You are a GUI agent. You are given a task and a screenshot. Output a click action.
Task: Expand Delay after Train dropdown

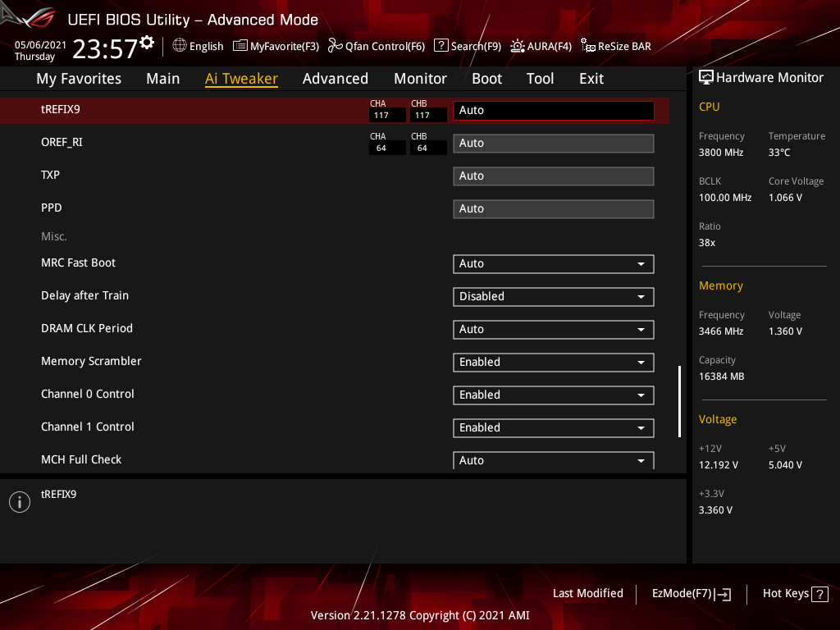[554, 296]
